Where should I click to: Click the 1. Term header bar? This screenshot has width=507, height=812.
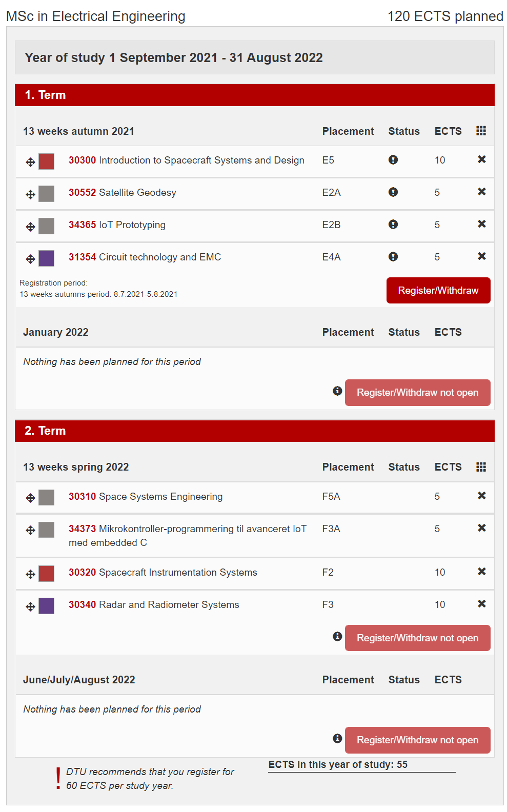tap(254, 95)
